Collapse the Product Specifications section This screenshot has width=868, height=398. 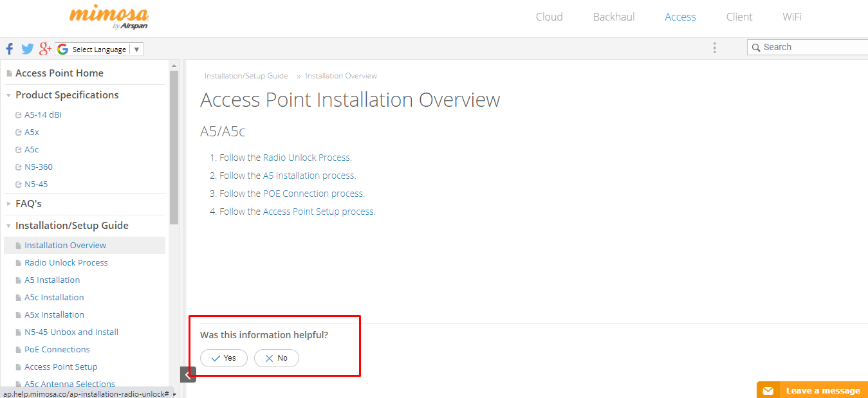pyautogui.click(x=8, y=95)
